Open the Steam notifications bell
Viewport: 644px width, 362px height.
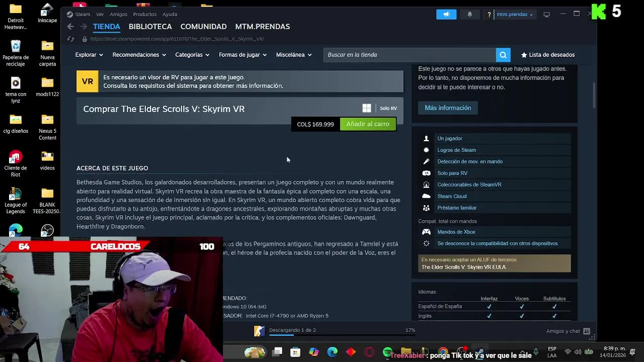click(469, 14)
